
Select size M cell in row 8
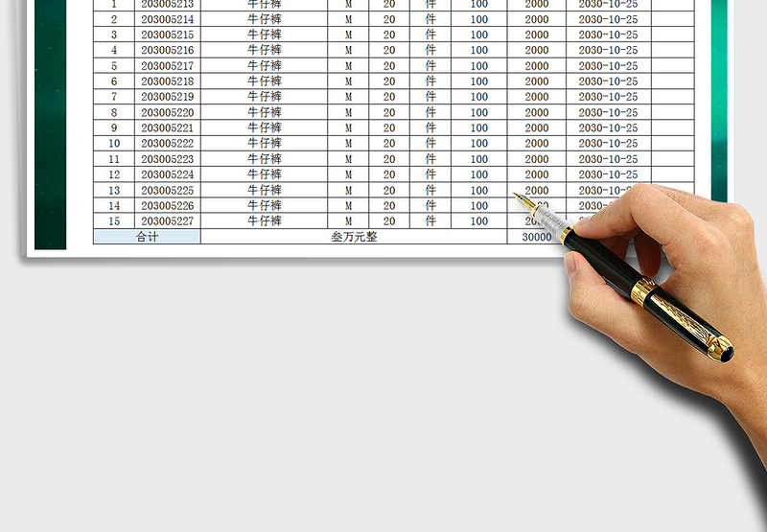pos(348,112)
